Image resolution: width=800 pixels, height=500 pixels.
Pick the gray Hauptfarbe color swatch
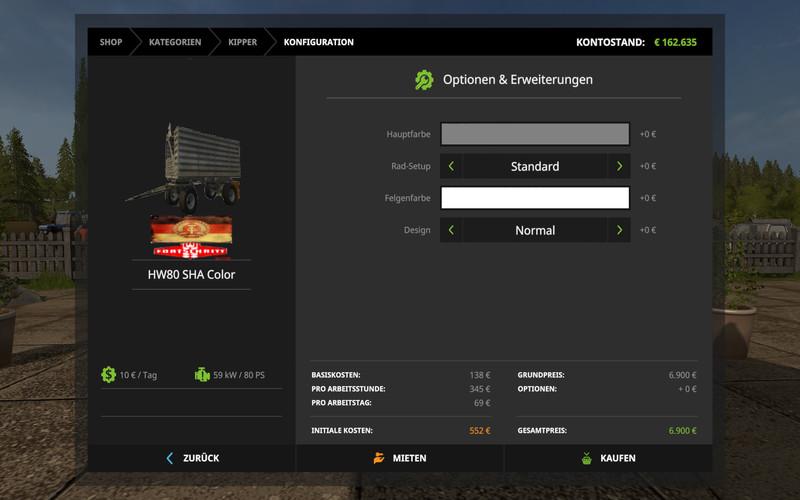(535, 134)
